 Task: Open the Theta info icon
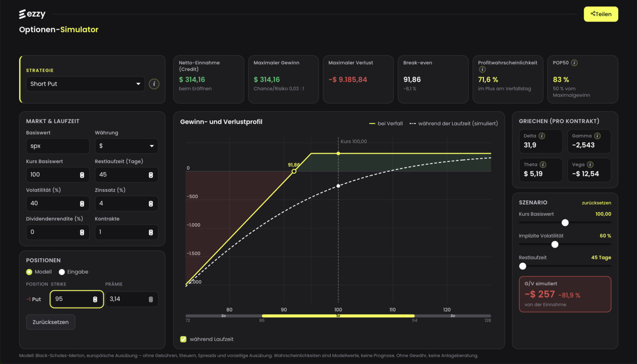(x=543, y=165)
